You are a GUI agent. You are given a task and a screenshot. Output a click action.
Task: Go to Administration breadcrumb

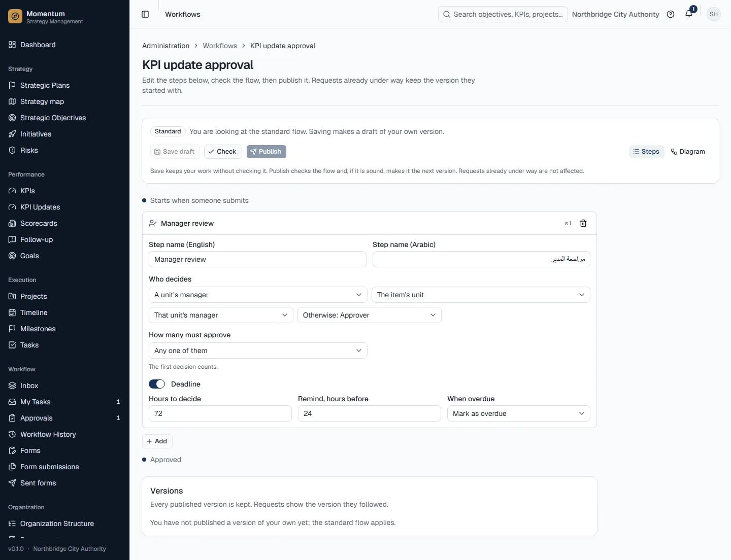click(166, 46)
